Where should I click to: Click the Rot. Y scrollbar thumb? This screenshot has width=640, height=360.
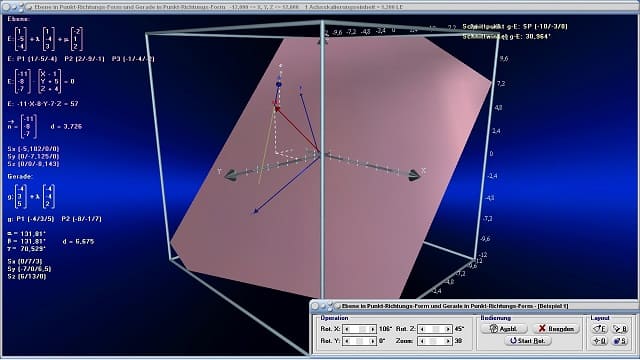pos(359,341)
